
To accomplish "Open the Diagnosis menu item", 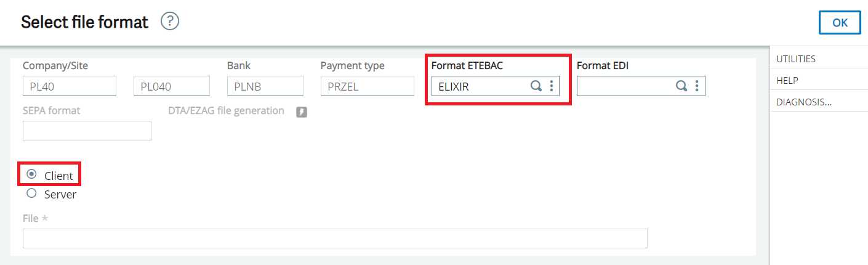I will tap(803, 102).
